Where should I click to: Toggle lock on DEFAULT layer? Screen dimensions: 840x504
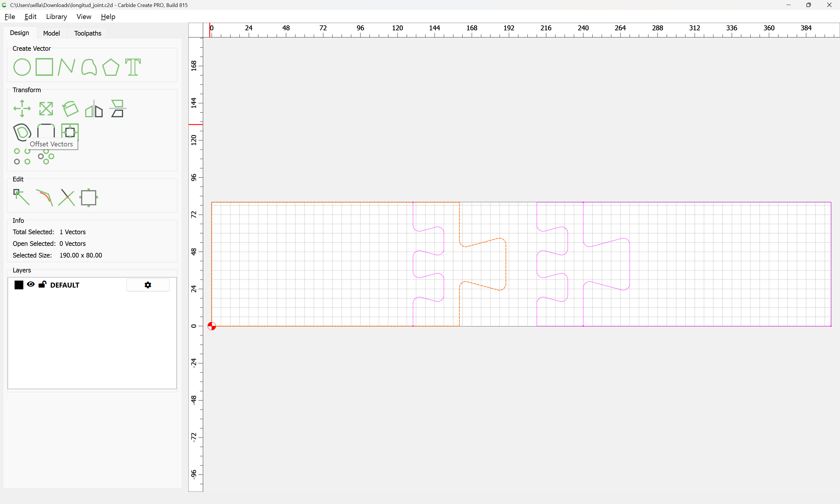pyautogui.click(x=42, y=285)
